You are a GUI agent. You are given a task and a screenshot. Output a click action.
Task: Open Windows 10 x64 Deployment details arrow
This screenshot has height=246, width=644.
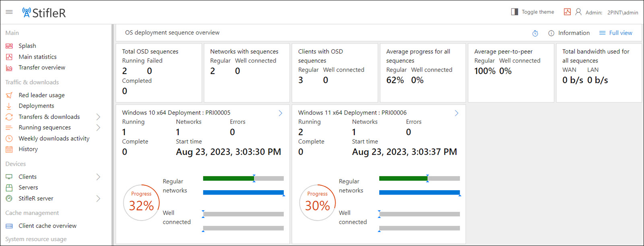(281, 113)
